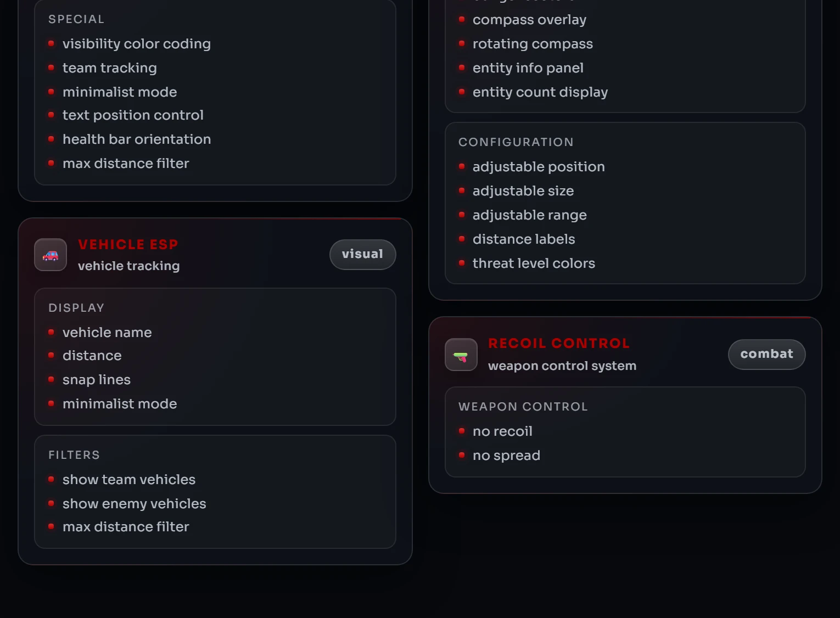
Task: Click the Recoil Control gun icon
Action: click(x=461, y=355)
